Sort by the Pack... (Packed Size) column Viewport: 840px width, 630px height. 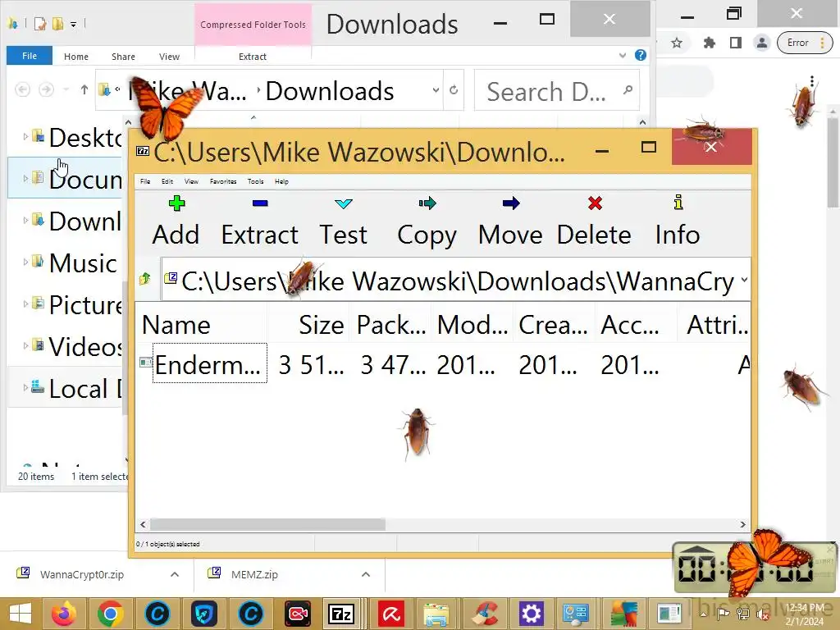(x=391, y=325)
